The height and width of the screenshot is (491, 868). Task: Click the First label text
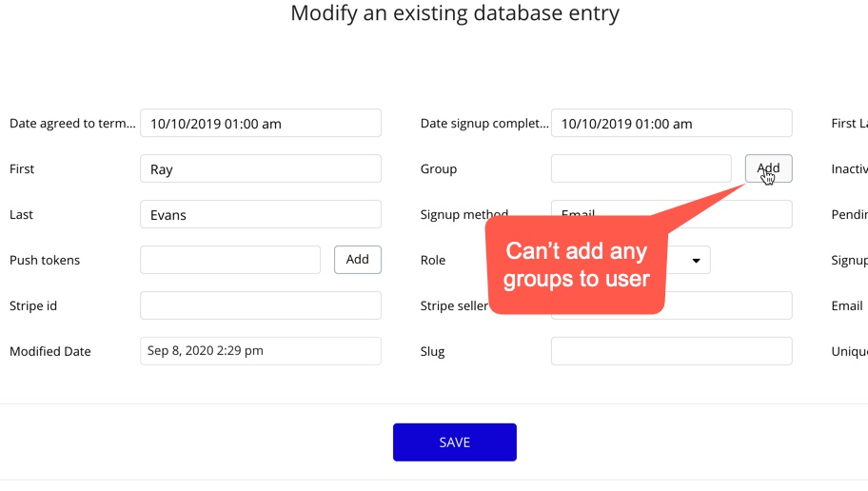click(22, 168)
